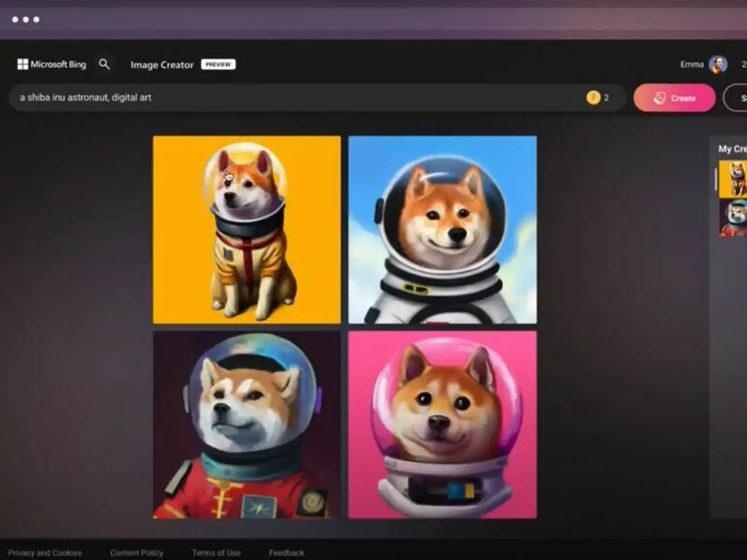Open the Content Policy link

coord(136,553)
